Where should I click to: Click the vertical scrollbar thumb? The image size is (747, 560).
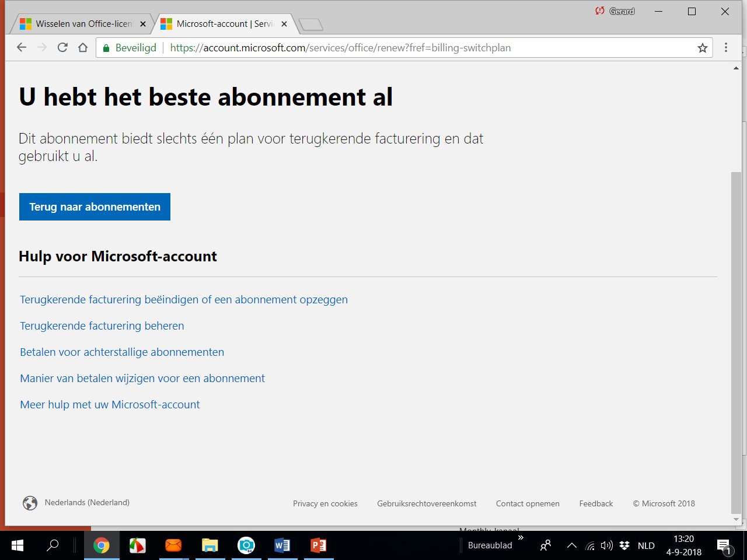[736, 343]
